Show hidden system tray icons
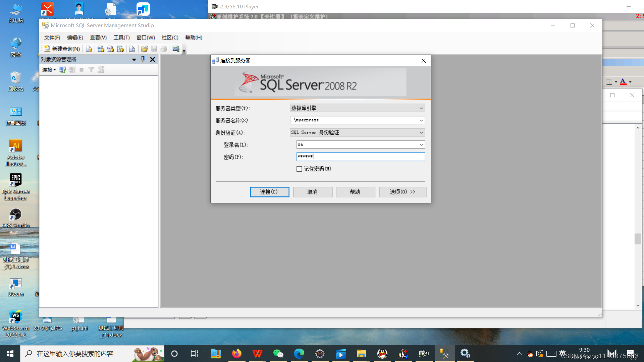Viewport: 644px width, 362px height. tap(519, 354)
